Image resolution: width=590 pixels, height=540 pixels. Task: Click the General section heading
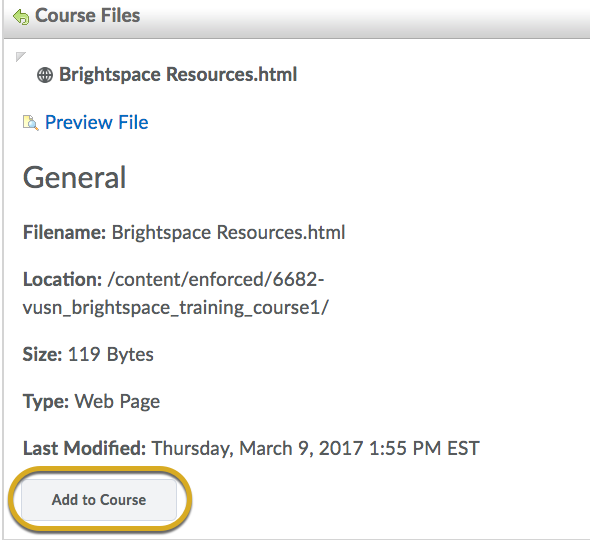point(74,177)
